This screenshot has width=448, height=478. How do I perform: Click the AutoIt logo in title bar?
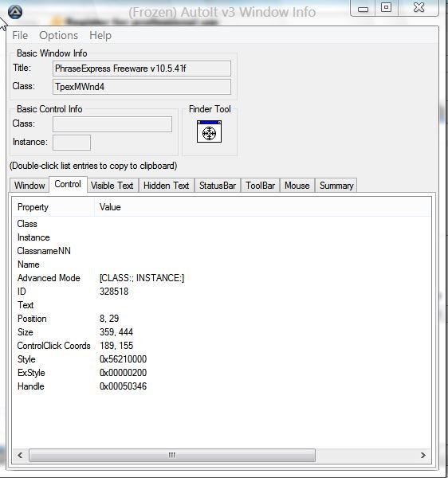click(x=15, y=12)
